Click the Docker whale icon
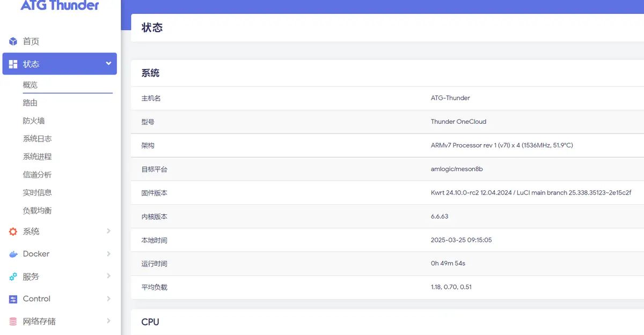 click(13, 254)
